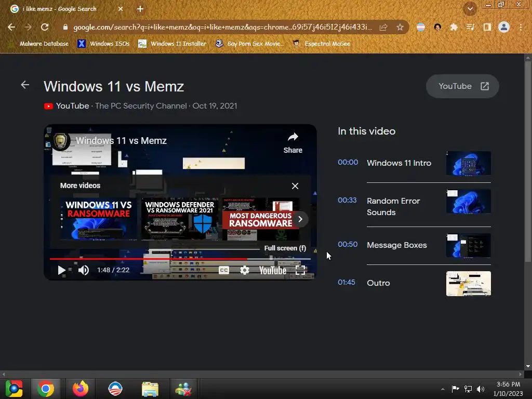The height and width of the screenshot is (399, 532).
Task: Open Most Dangerous Ransomware thumbnail
Action: [261, 219]
